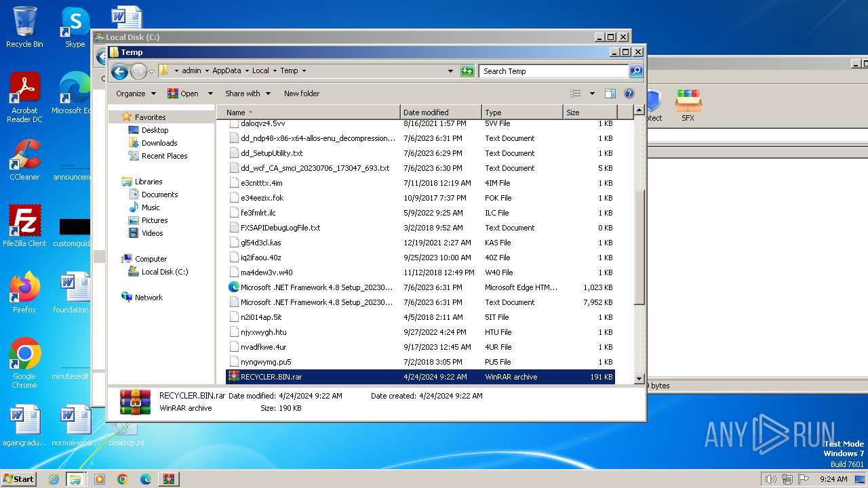
Task: Expand the Open button dropdown arrow
Action: coord(210,94)
